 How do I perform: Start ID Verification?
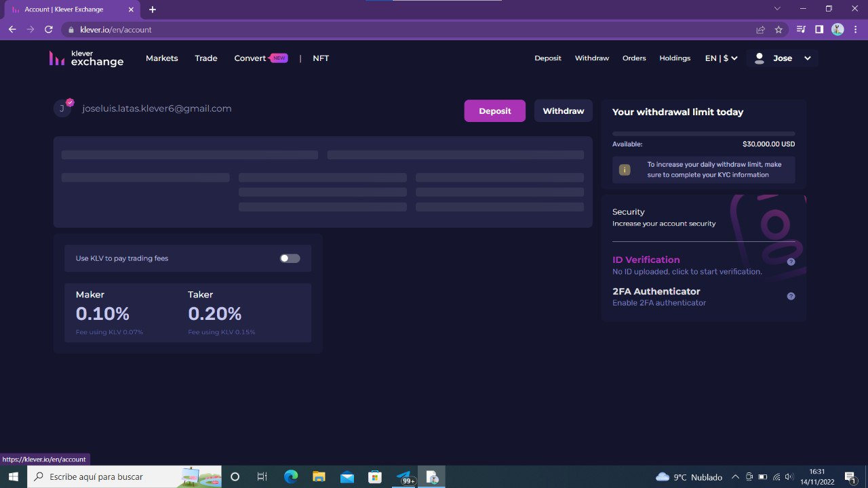(646, 260)
